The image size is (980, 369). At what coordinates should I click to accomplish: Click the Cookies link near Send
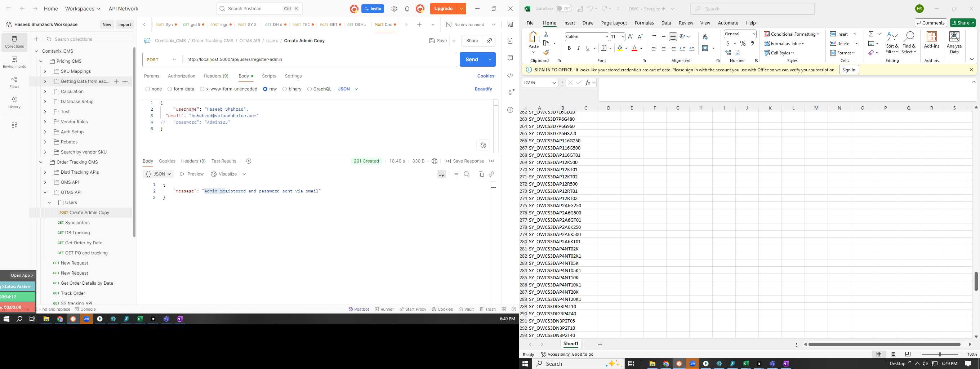485,76
